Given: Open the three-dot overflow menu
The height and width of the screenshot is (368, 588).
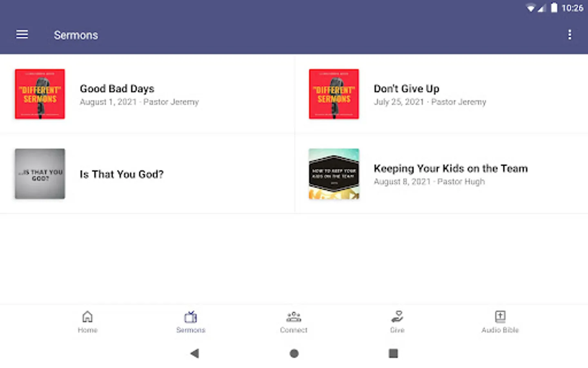Looking at the screenshot, I should [x=570, y=35].
